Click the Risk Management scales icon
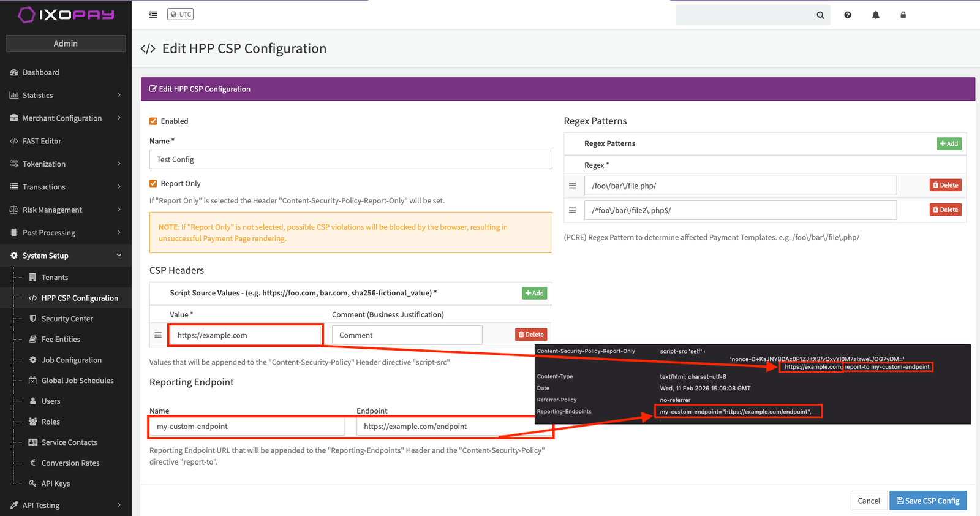Image resolution: width=980 pixels, height=516 pixels. pos(14,210)
